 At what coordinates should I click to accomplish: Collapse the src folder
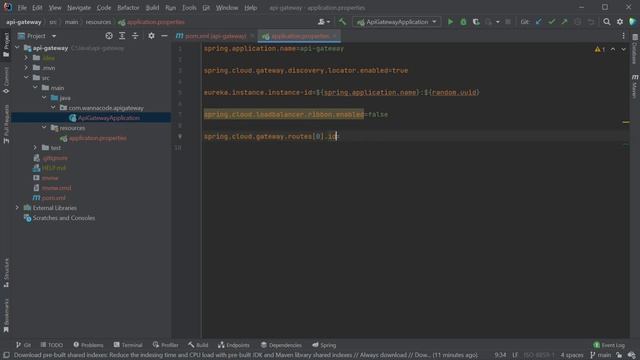point(26,78)
